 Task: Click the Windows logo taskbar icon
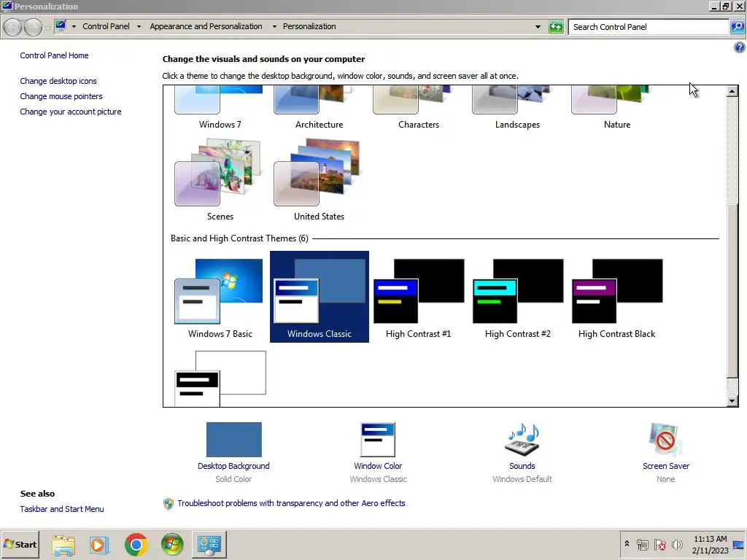[172, 545]
